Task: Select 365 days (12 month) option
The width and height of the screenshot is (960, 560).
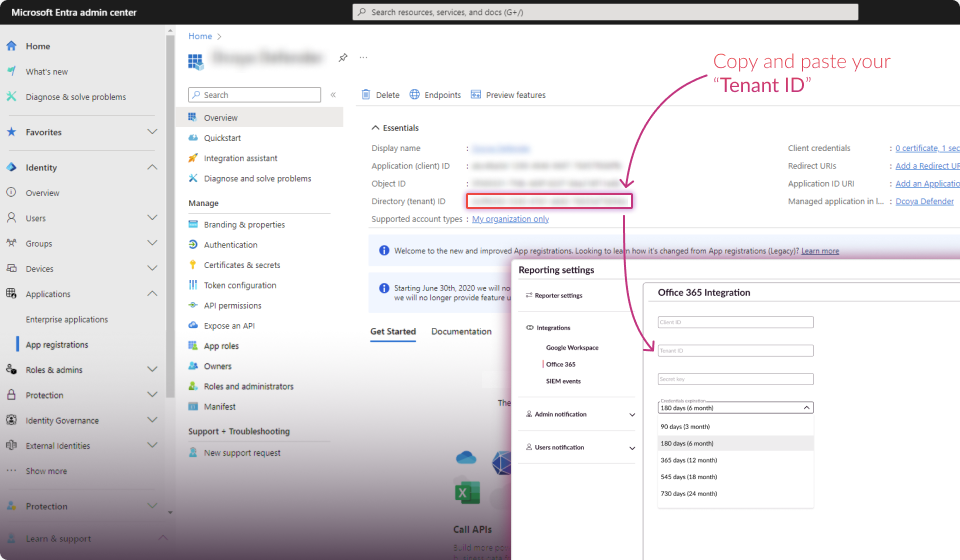Action: coord(689,460)
